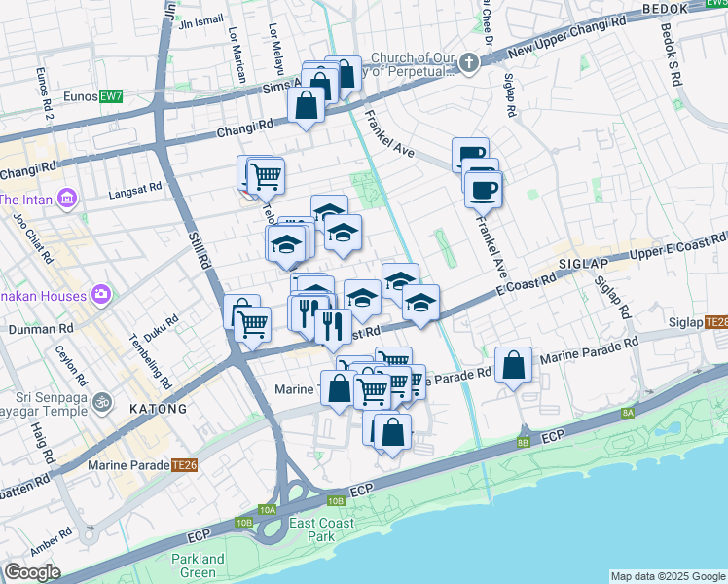Click The Intan museum pin

click(67, 200)
